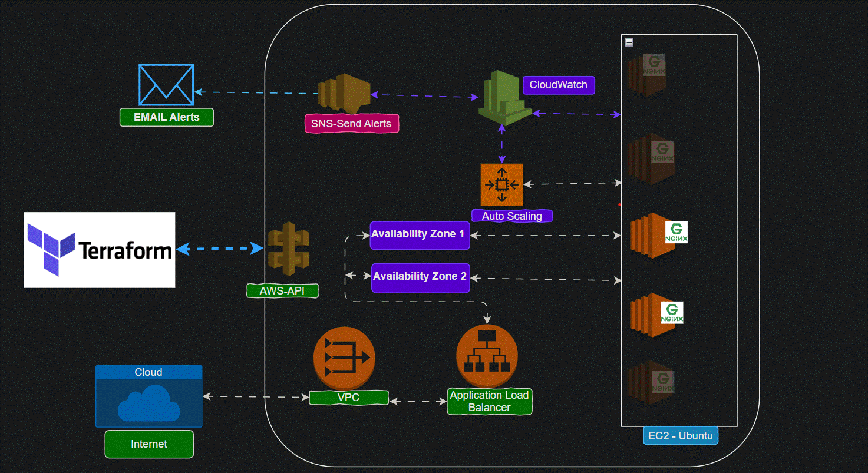Select the SNS service icon
The image size is (868, 473).
[344, 92]
